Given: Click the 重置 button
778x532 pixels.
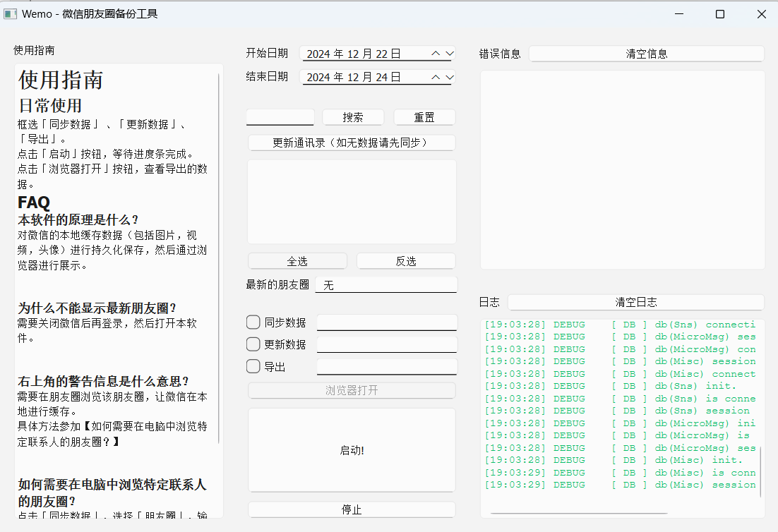Looking at the screenshot, I should click(x=424, y=118).
